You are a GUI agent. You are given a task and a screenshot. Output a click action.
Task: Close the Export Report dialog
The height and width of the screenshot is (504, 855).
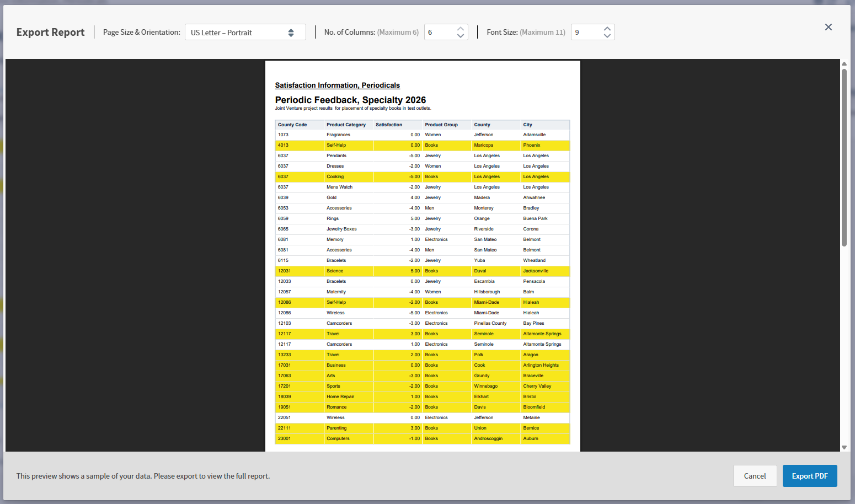[x=828, y=27]
